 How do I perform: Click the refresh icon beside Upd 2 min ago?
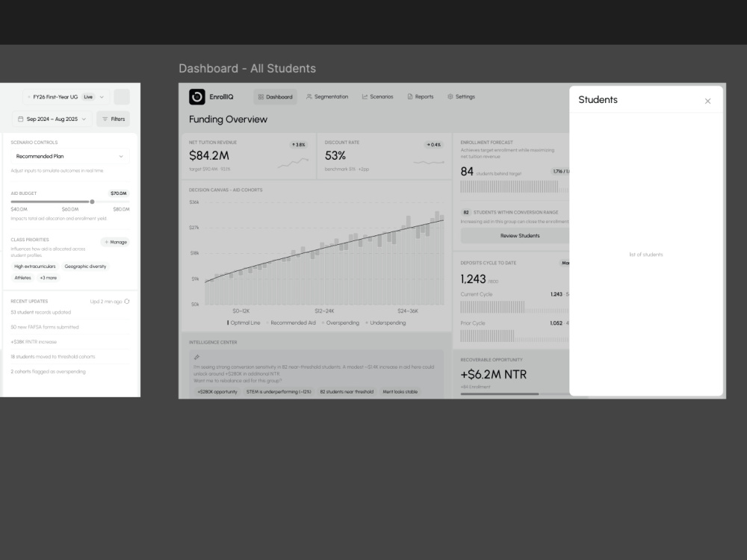(127, 302)
